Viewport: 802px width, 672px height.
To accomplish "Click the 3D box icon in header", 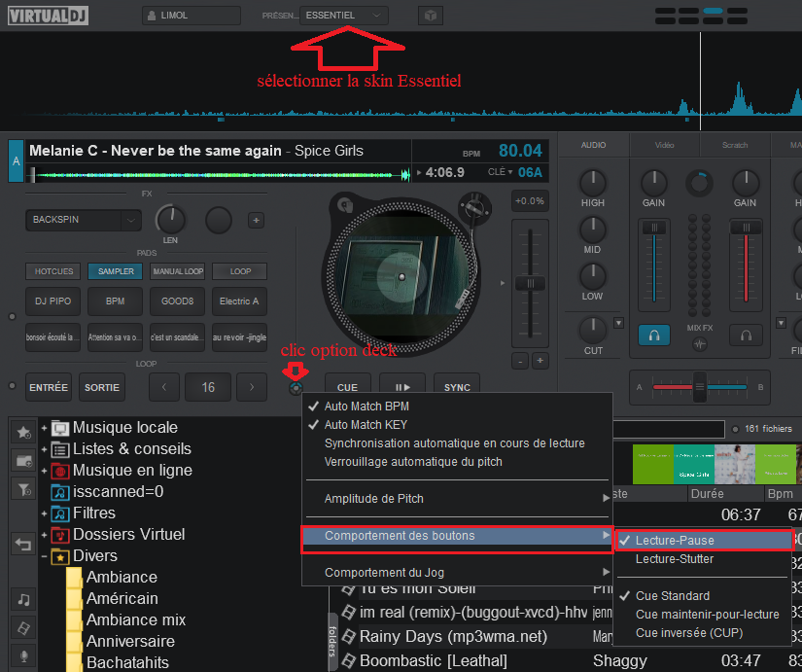I will (x=430, y=16).
